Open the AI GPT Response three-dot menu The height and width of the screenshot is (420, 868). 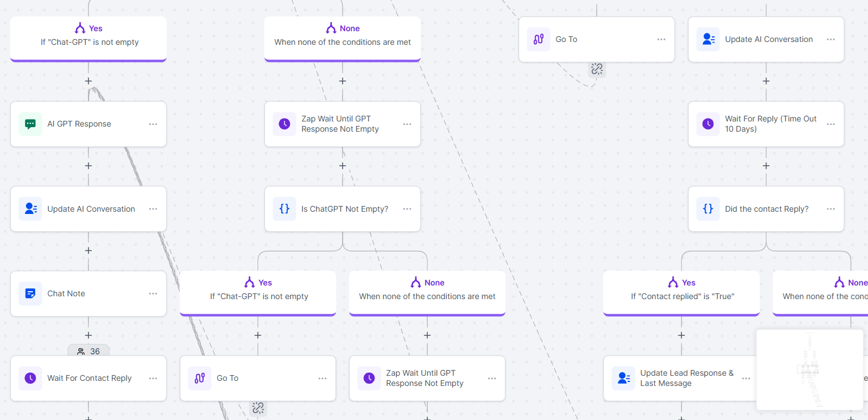(153, 124)
